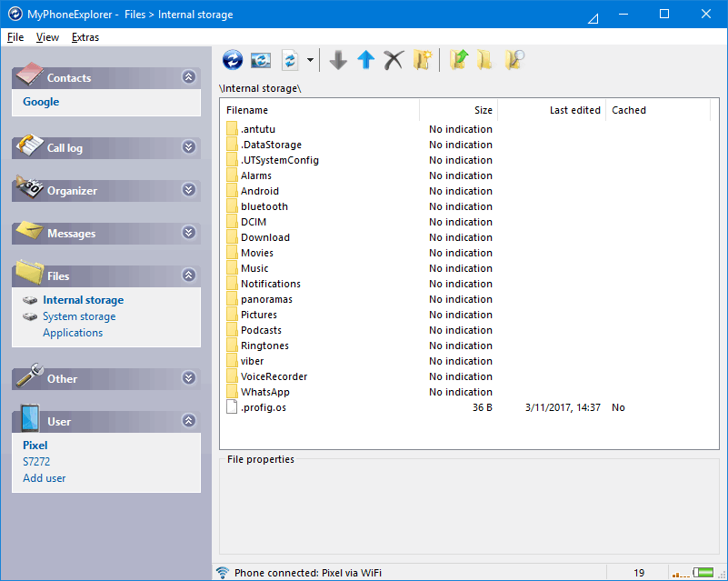Expand the Call log panel chevron
The image size is (728, 581).
click(x=188, y=147)
